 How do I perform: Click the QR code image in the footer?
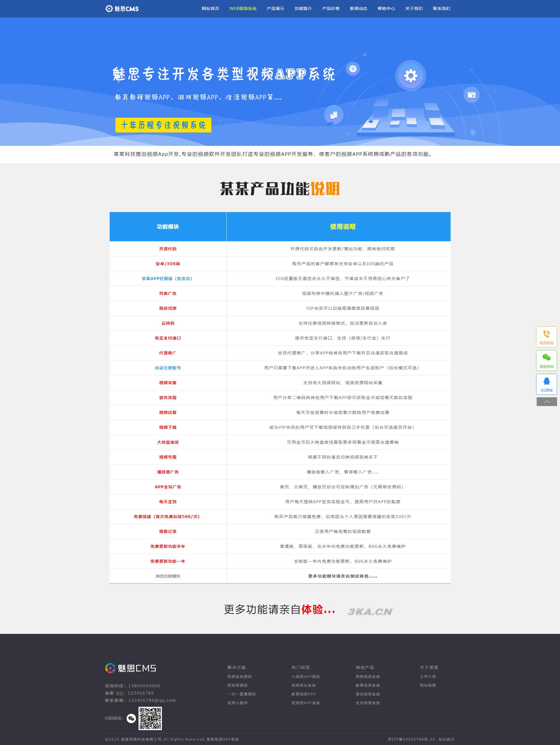click(x=150, y=718)
